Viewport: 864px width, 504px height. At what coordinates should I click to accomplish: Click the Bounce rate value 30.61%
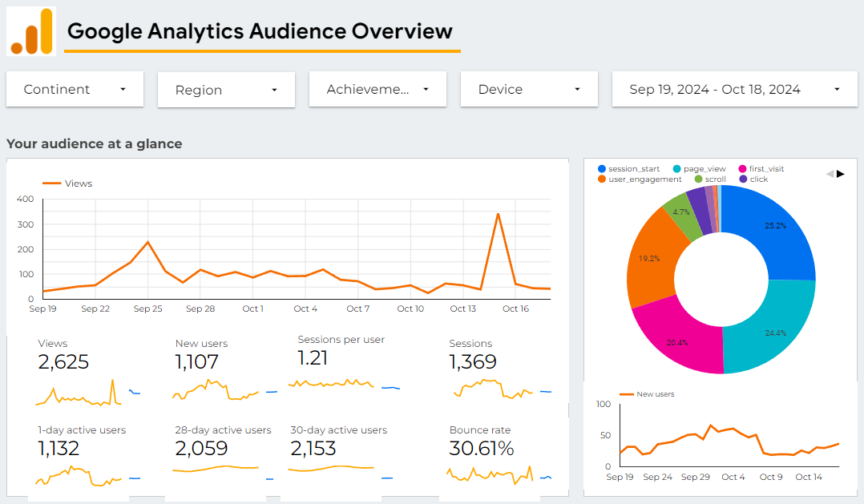[482, 449]
